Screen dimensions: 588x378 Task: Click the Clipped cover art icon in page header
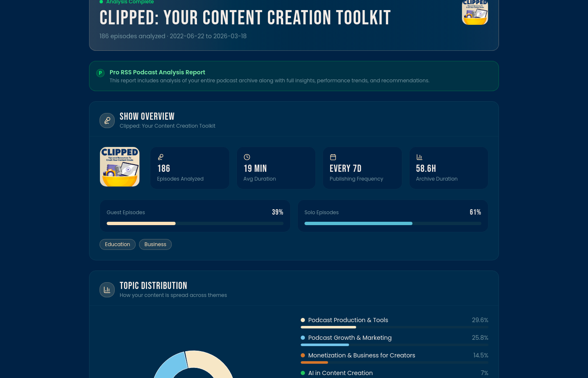pyautogui.click(x=475, y=13)
